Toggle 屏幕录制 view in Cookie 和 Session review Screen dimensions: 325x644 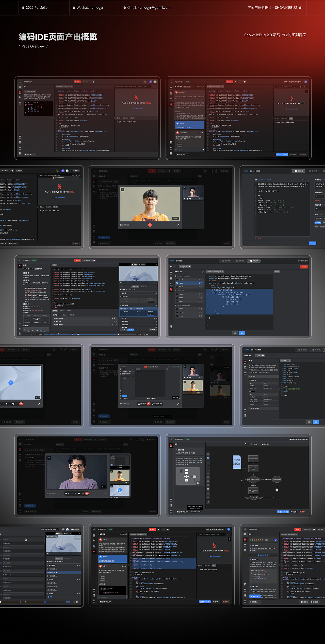(x=142, y=265)
